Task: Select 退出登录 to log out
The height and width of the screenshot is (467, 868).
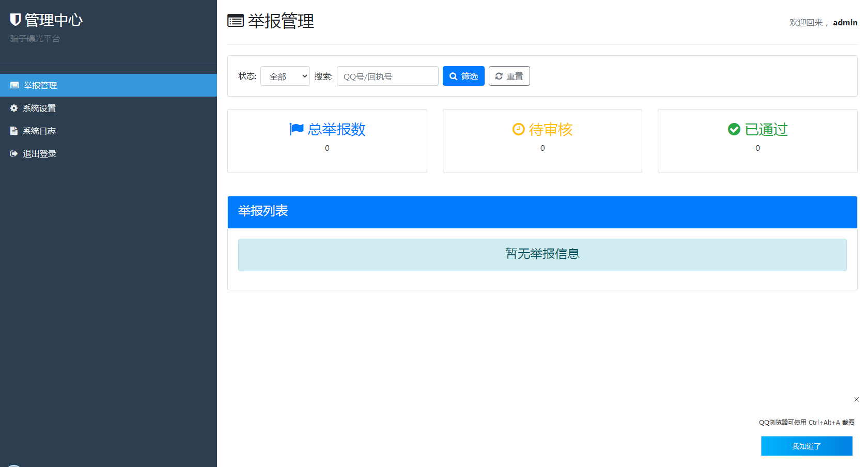Action: (40, 153)
